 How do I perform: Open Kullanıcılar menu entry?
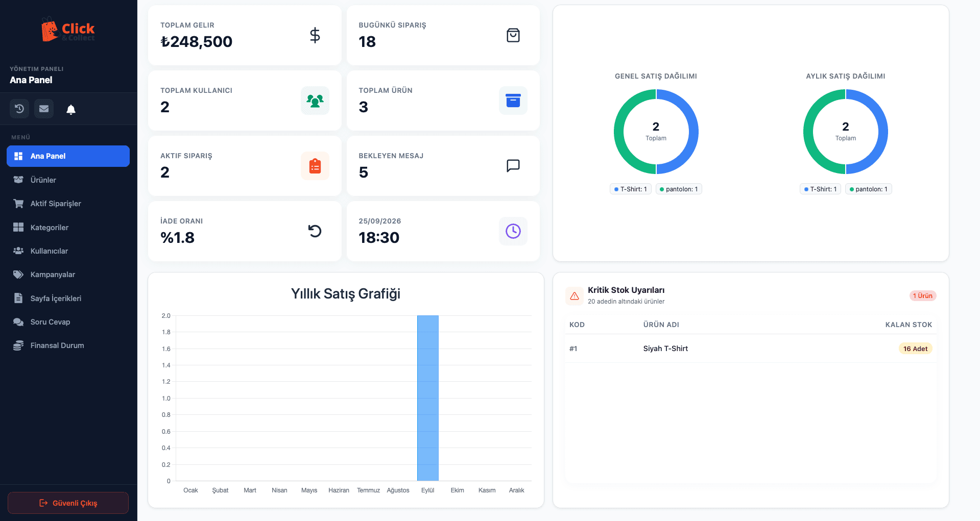(68, 251)
